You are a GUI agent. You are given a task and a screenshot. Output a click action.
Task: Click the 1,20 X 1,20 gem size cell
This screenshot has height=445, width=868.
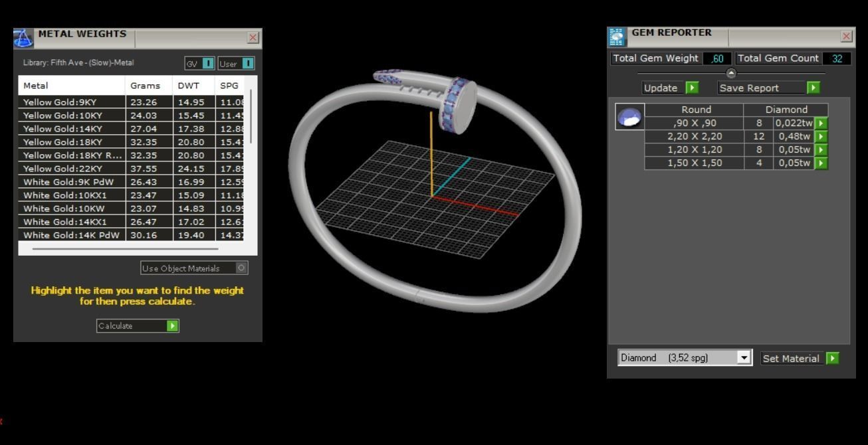pos(694,149)
